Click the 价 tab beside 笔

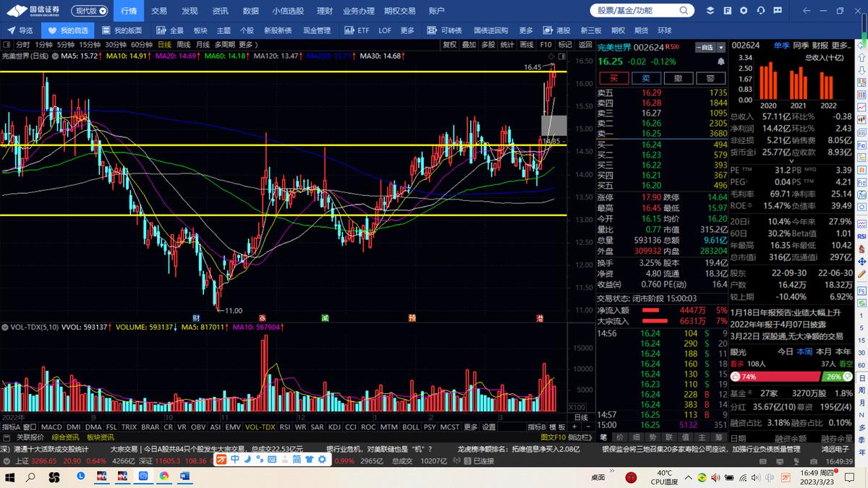click(619, 437)
